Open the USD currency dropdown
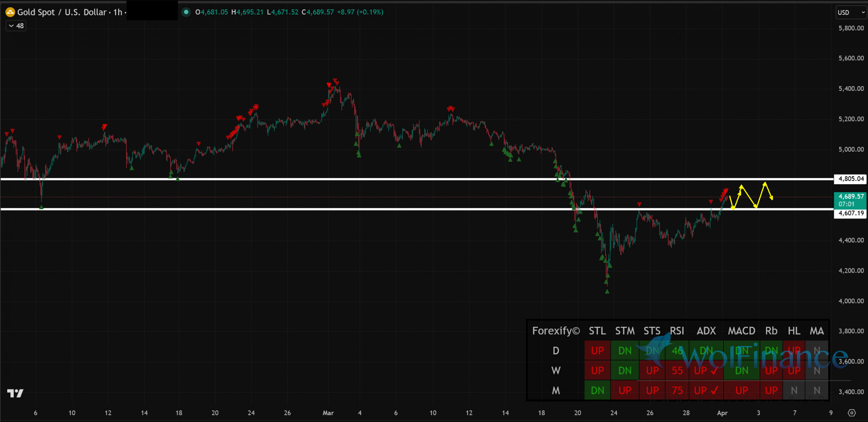The width and height of the screenshot is (868, 422). click(851, 12)
